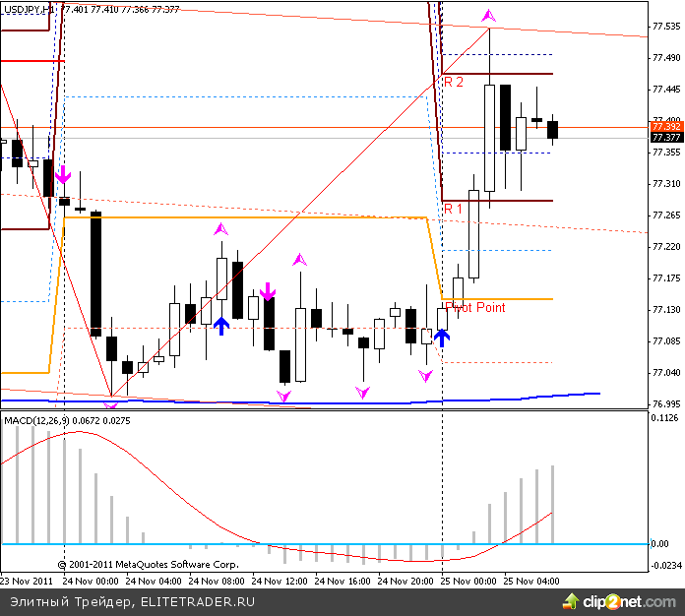Click the magenta sell arrow near 24 Nov 00:00

click(x=63, y=175)
